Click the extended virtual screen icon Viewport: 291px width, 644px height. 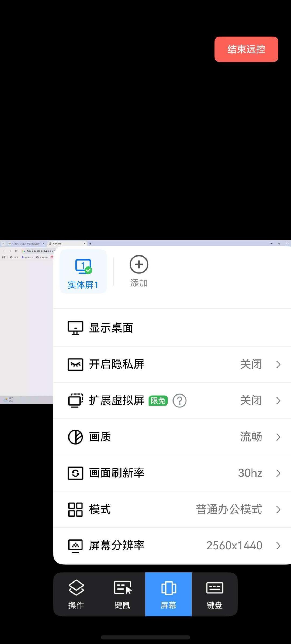pyautogui.click(x=75, y=401)
